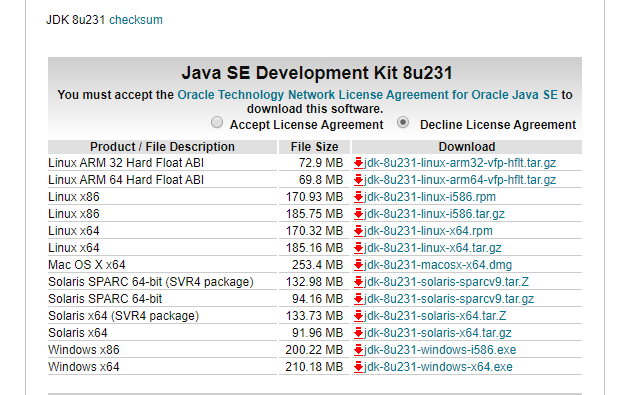Click the 94.16 MB file size cell

point(318,299)
